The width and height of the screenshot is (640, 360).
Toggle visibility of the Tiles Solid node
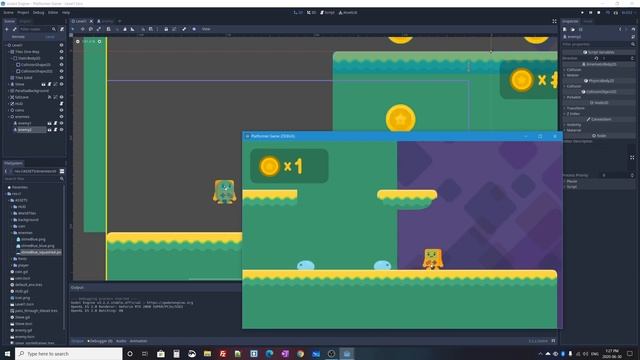61,78
